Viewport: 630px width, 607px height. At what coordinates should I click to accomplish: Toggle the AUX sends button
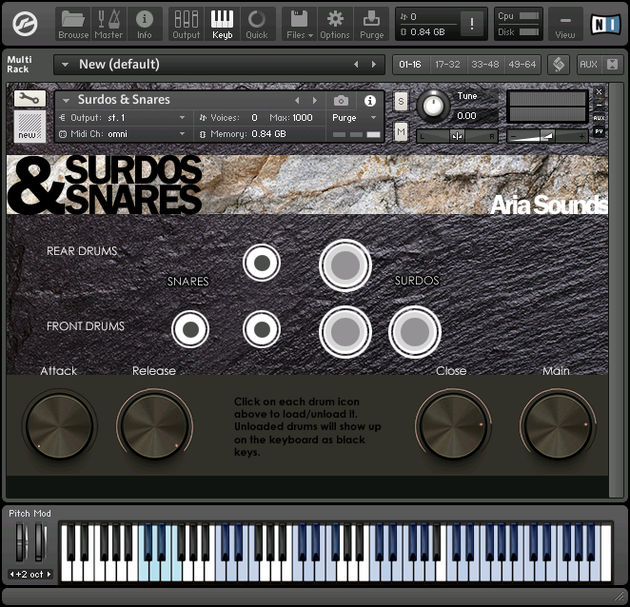[589, 64]
